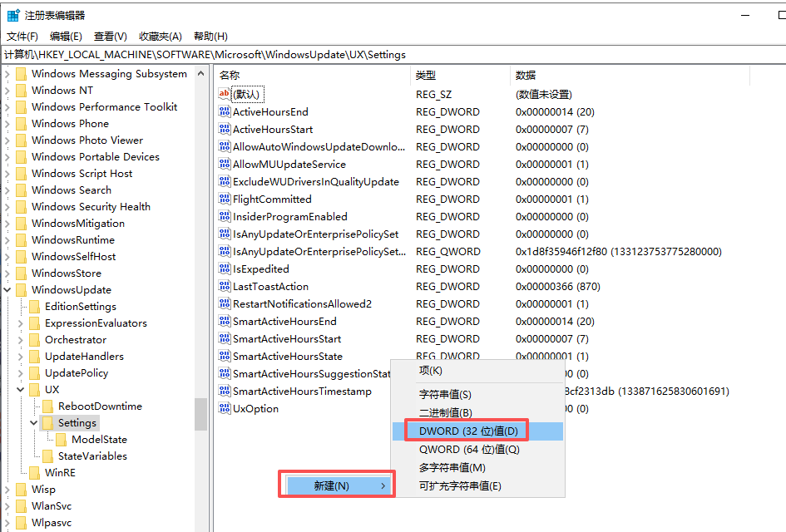Click the LastToastAction value icon
The width and height of the screenshot is (786, 532).
(224, 287)
